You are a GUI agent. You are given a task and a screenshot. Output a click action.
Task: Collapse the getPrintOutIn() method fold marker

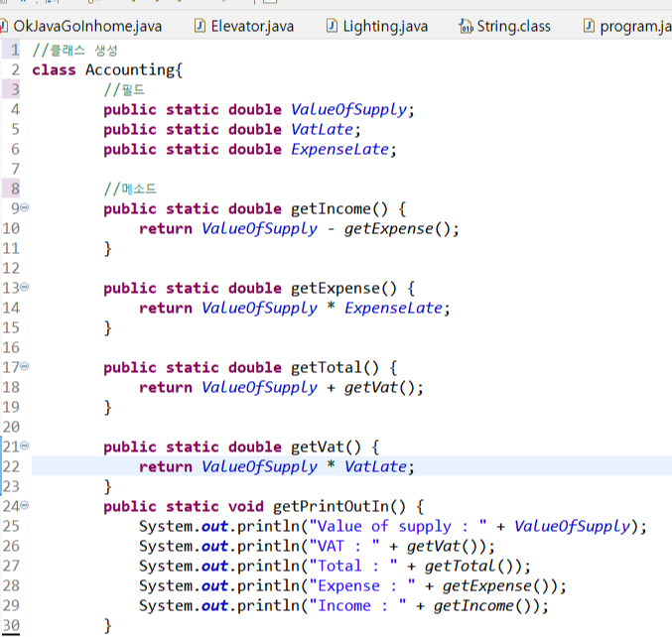25,505
